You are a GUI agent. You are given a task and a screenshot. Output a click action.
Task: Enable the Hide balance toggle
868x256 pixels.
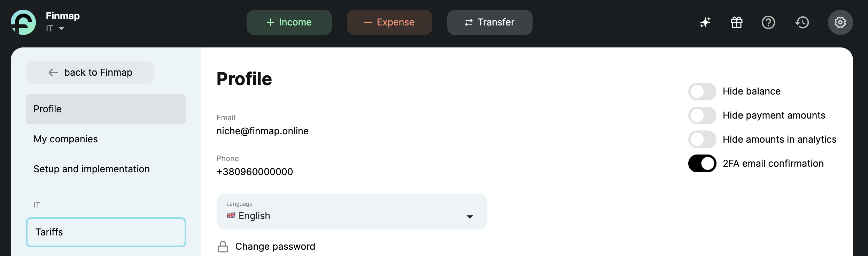pos(702,91)
